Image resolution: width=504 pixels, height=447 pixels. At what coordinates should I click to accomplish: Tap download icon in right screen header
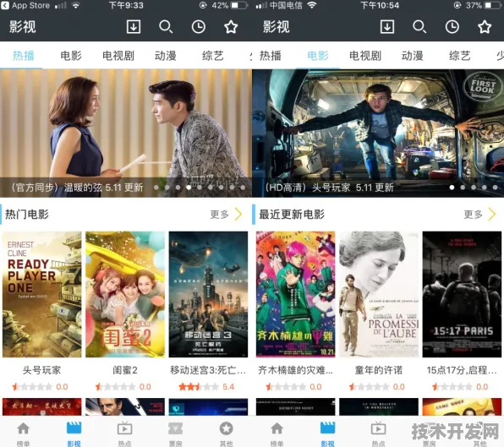tap(387, 27)
